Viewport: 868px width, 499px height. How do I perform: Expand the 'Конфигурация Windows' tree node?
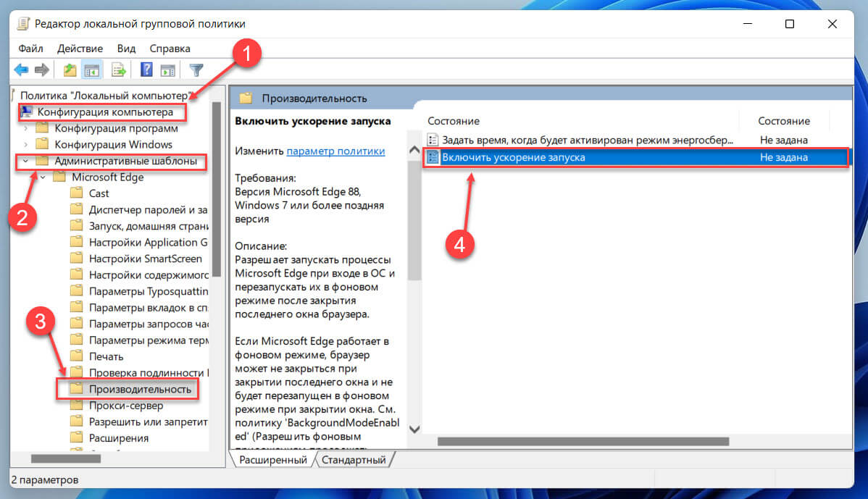point(27,145)
